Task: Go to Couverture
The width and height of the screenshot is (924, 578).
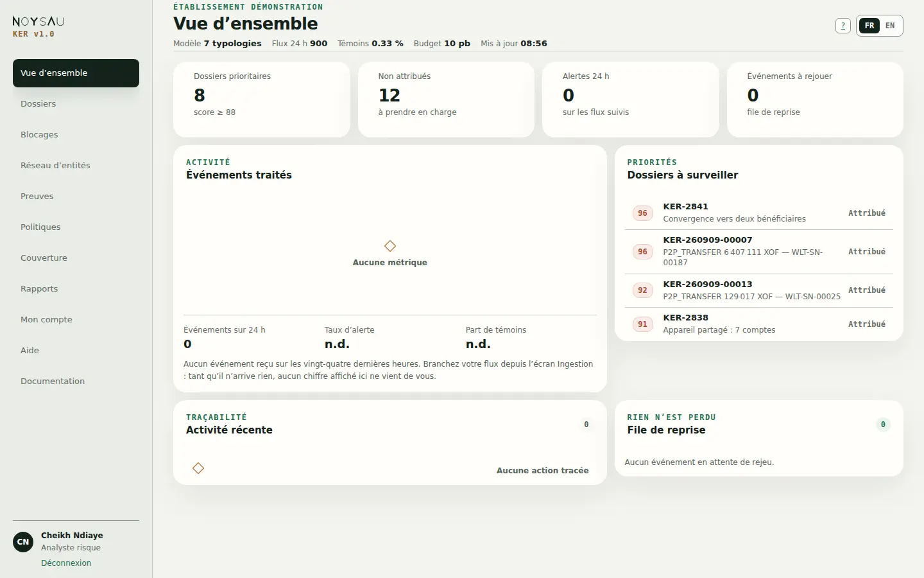Action: [76, 258]
